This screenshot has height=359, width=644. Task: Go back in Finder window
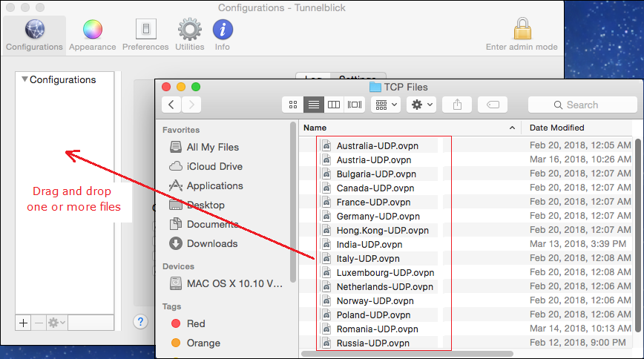171,105
